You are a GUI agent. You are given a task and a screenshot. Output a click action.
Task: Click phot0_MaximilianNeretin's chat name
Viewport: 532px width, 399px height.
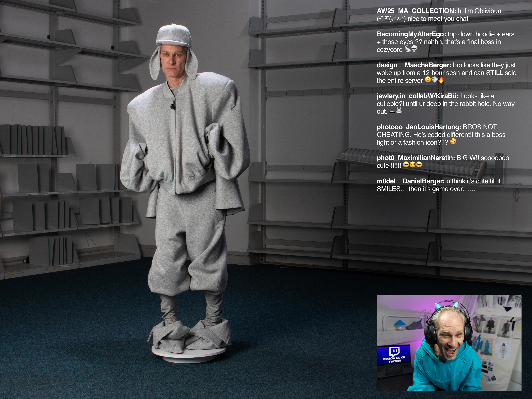coord(416,158)
